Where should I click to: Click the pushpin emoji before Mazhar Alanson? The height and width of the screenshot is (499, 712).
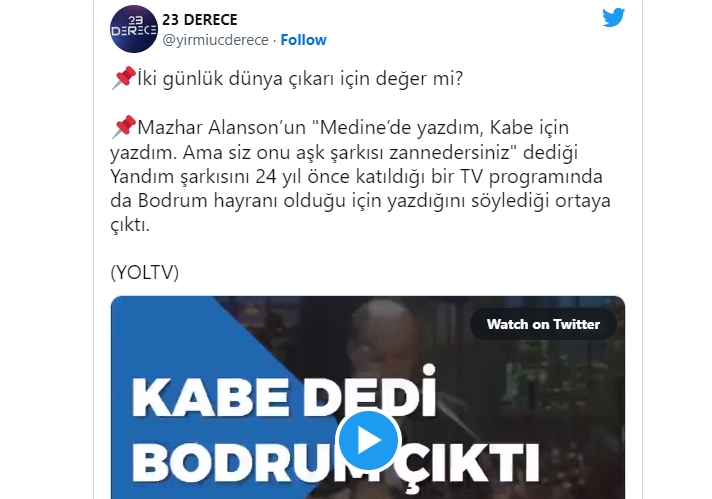pos(123,127)
